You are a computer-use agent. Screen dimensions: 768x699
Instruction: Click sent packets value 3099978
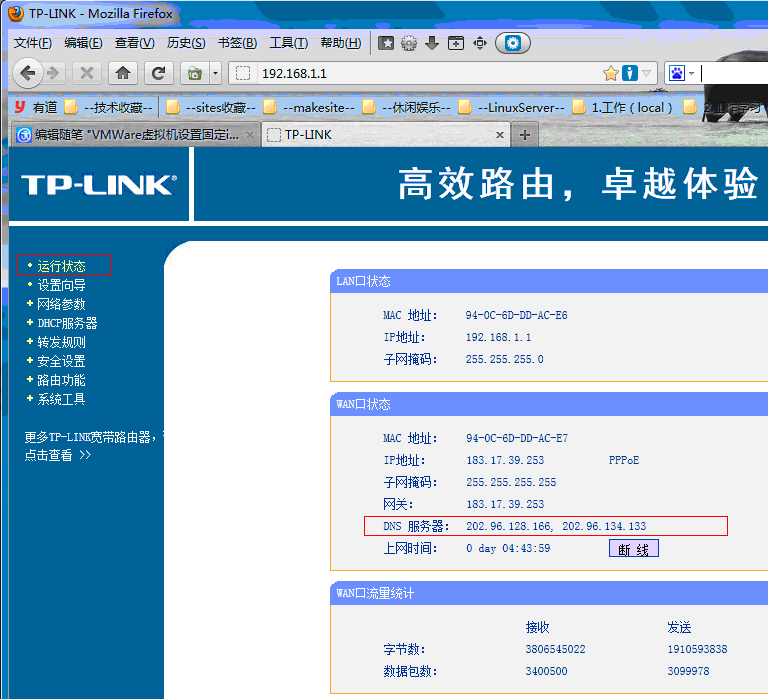(x=688, y=671)
